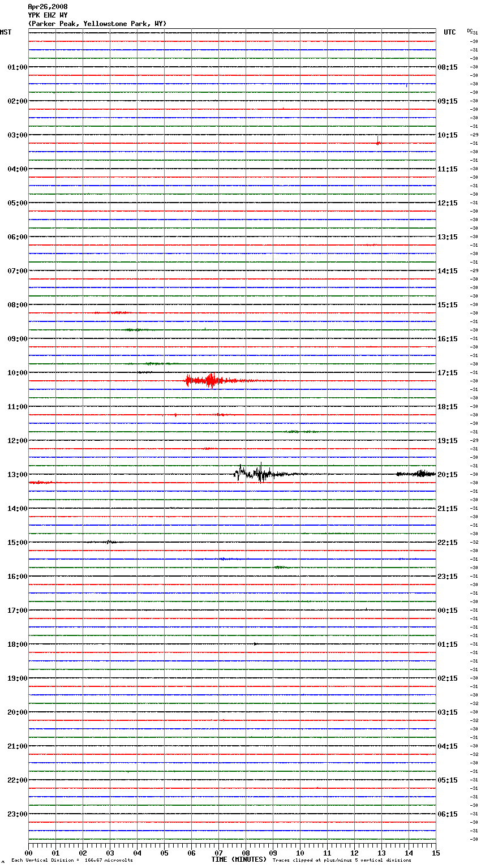This screenshot has height=868, width=481.
Task: Click the 20:15 UTC time label
Action: [448, 475]
